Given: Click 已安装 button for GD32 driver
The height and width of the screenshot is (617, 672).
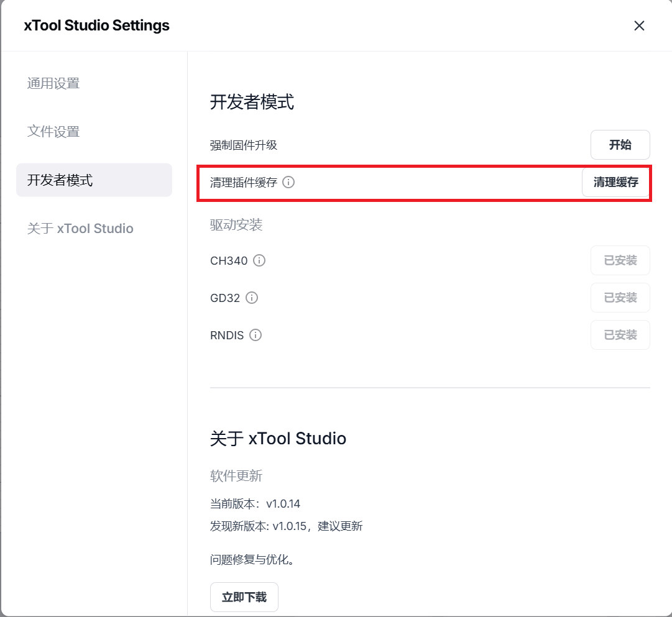Looking at the screenshot, I should point(620,298).
